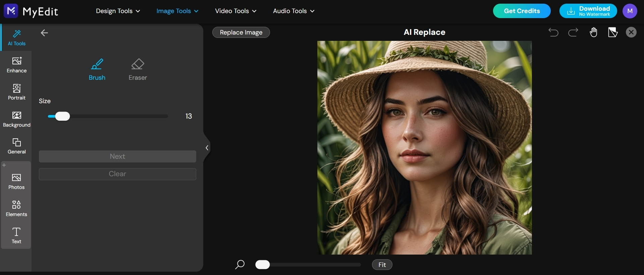This screenshot has height=275, width=644.
Task: Open the AI Tools sidebar tab
Action: click(16, 38)
